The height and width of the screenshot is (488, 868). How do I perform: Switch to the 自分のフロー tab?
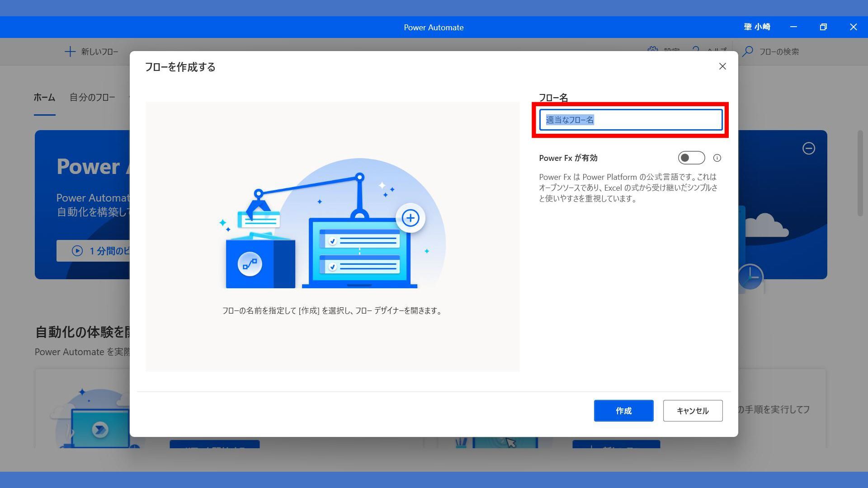click(x=92, y=97)
